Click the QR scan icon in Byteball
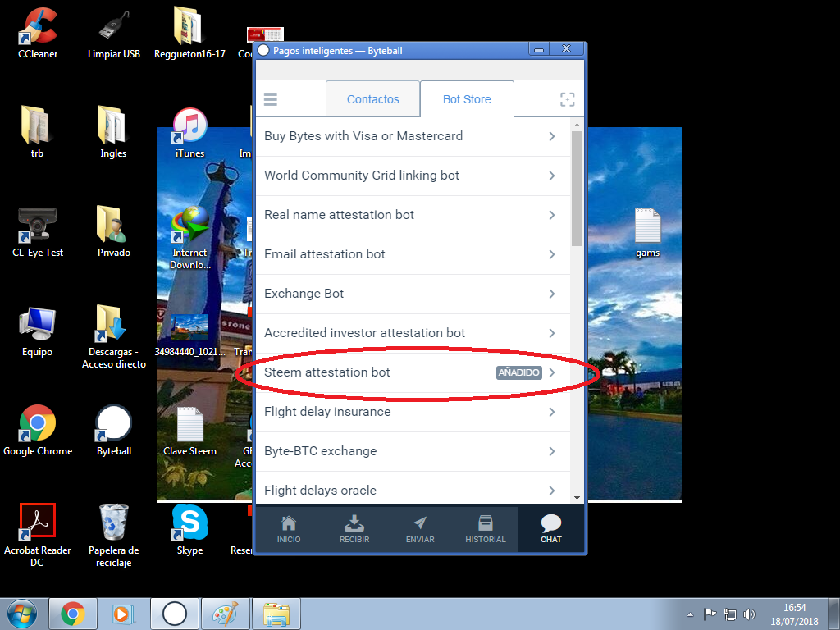Screen dimensions: 840x630 [x=568, y=99]
